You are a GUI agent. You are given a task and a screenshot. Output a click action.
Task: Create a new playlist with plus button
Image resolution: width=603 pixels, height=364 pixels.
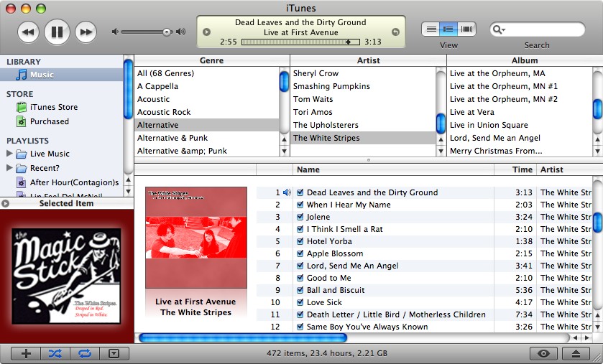point(26,353)
